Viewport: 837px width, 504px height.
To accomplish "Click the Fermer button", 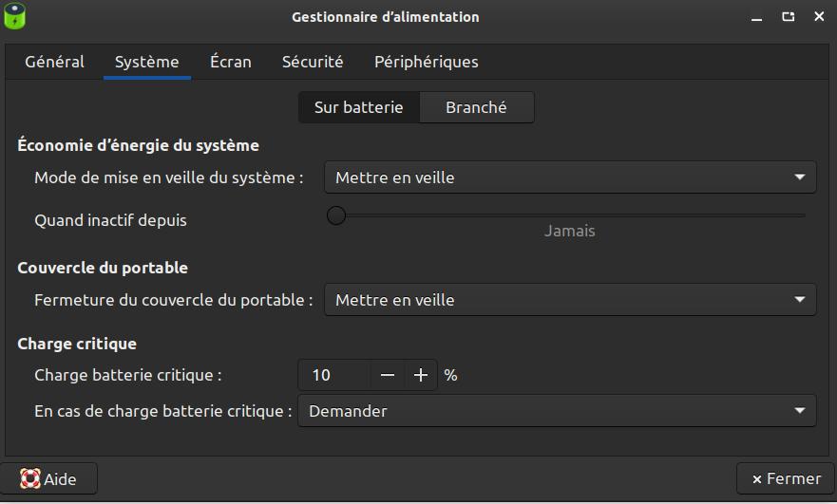I will click(786, 478).
